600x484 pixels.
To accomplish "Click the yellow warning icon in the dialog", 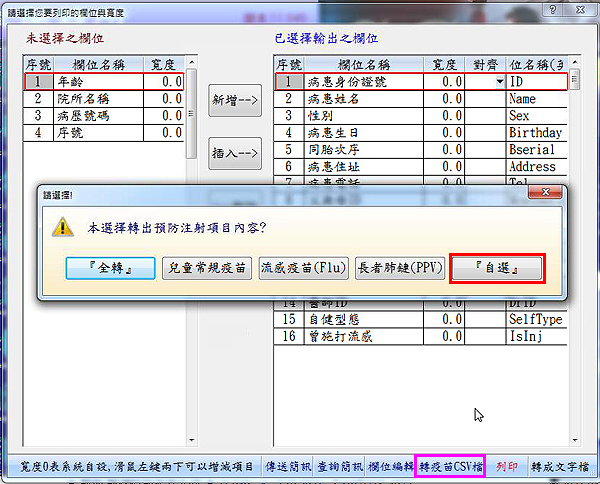I will click(62, 226).
